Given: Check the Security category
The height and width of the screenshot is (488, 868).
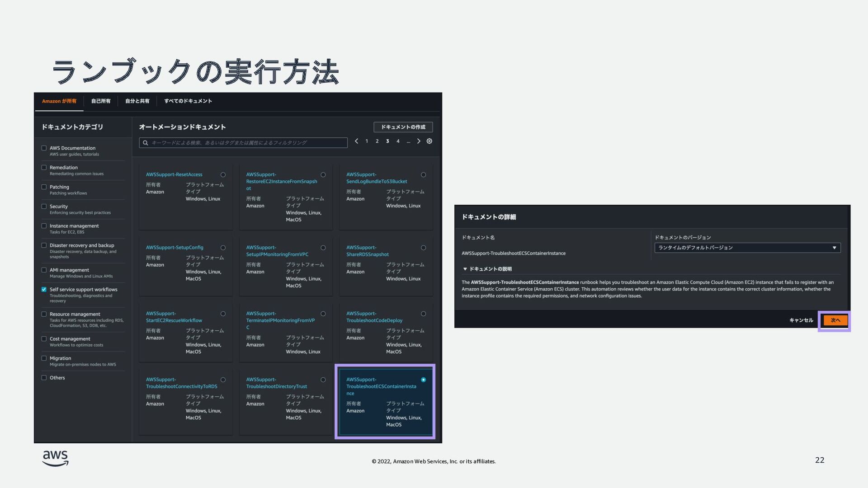Looking at the screenshot, I should point(44,206).
